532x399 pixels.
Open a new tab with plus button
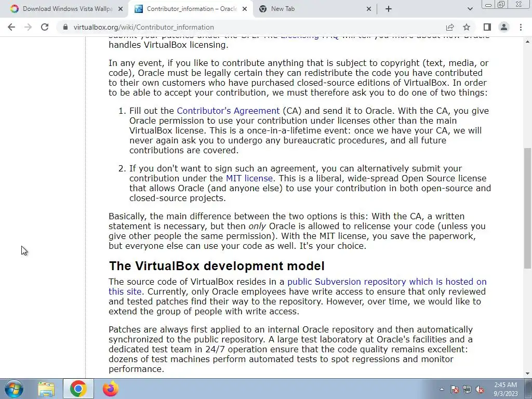point(389,9)
